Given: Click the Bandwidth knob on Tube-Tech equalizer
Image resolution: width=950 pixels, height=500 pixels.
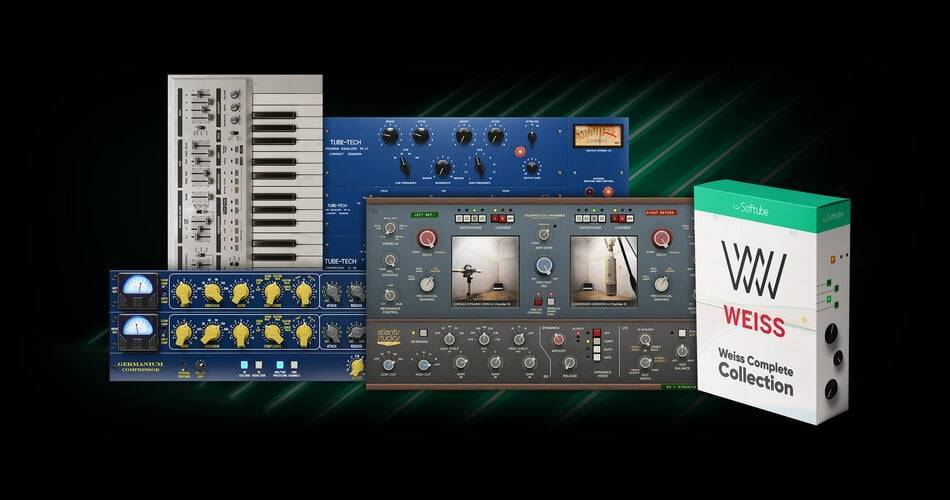Looking at the screenshot, I should point(443,168).
